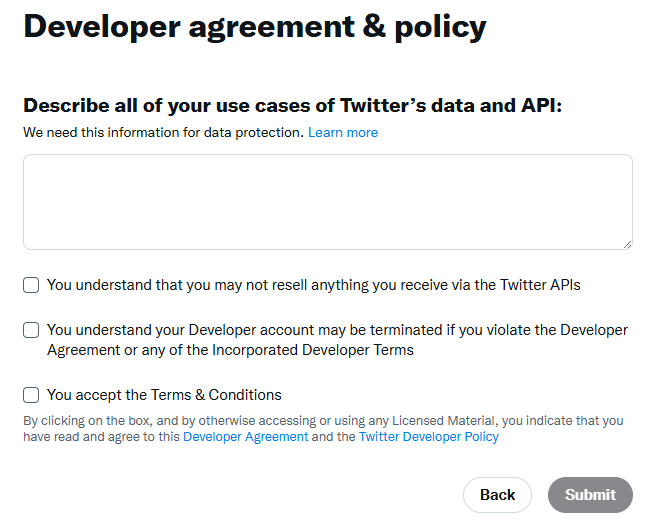Click the Submit button
668x530 pixels.
click(590, 495)
